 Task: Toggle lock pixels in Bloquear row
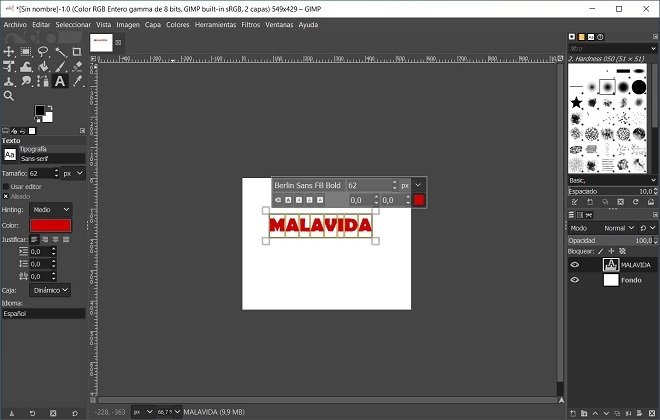click(x=601, y=251)
